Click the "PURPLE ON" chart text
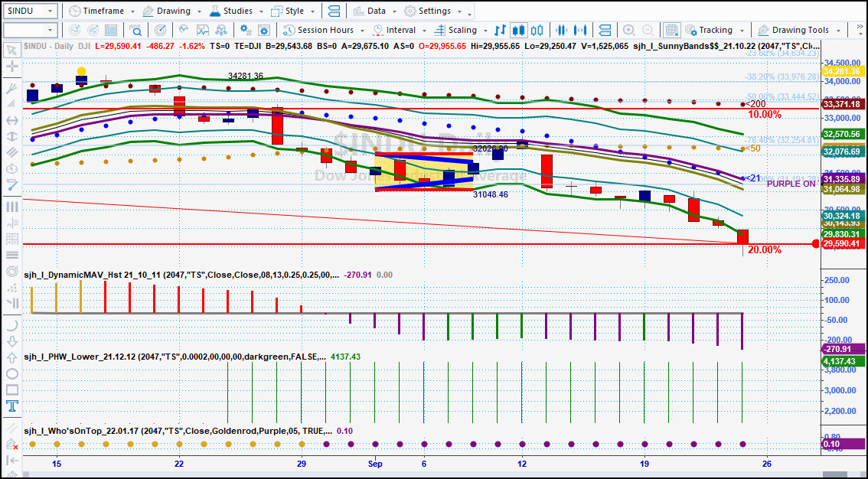868x479 pixels. pyautogui.click(x=791, y=184)
